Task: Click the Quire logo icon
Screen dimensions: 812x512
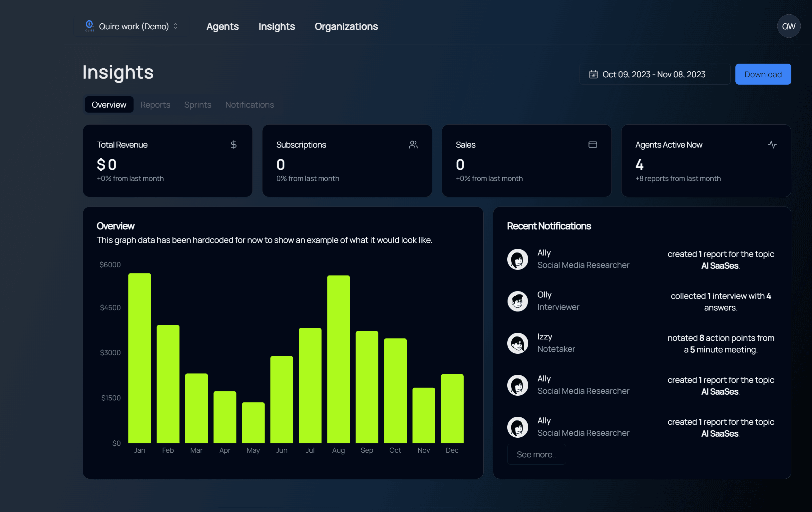Action: (89, 26)
